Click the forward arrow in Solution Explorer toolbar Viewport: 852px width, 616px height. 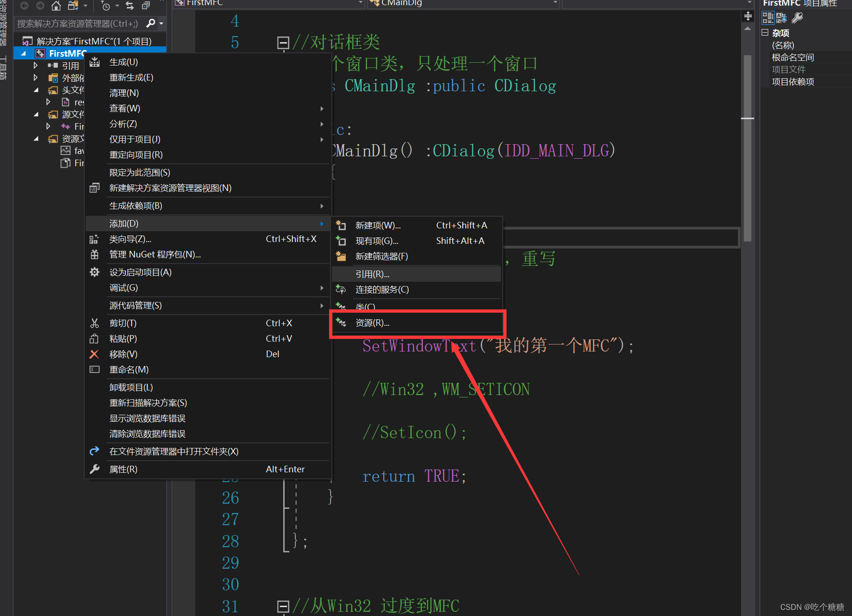(40, 6)
